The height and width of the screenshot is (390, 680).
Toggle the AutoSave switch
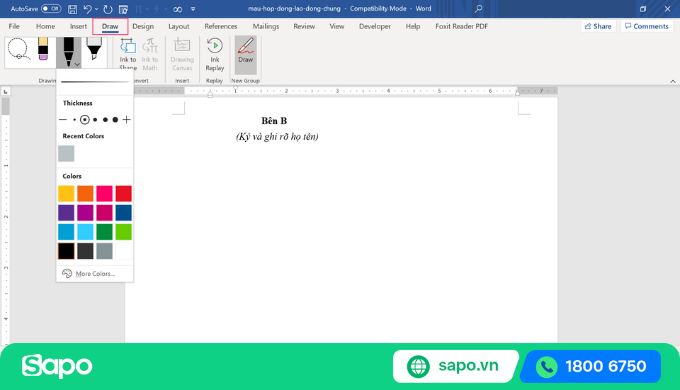point(51,9)
